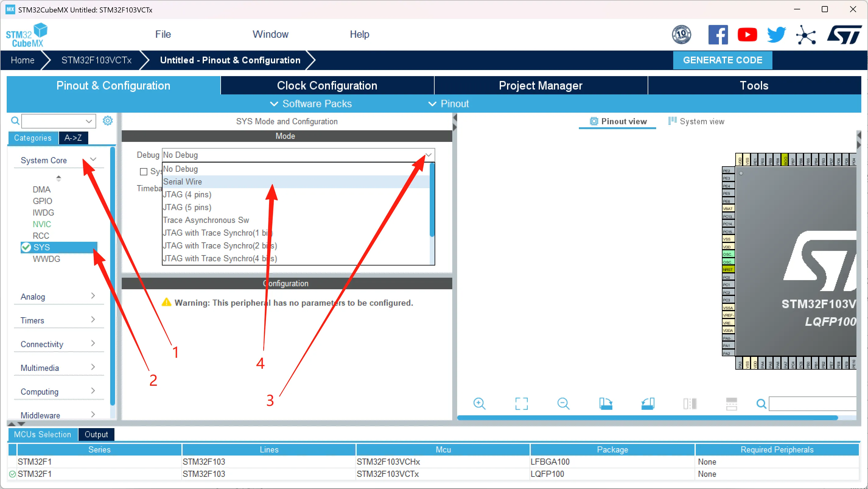Collapse the System Core category
This screenshot has height=489, width=868.
point(93,160)
